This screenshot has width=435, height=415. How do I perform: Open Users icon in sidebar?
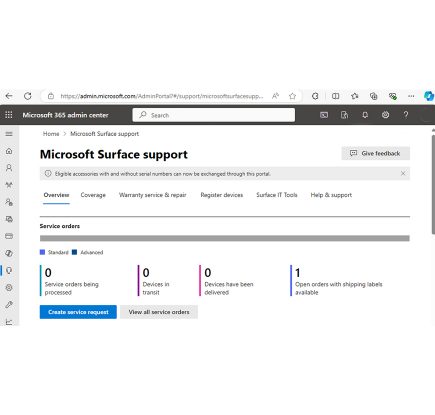coord(9,168)
